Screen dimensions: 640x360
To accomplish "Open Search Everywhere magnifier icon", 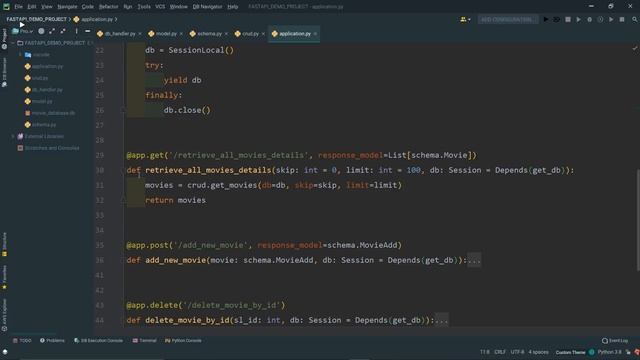I will pos(635,19).
